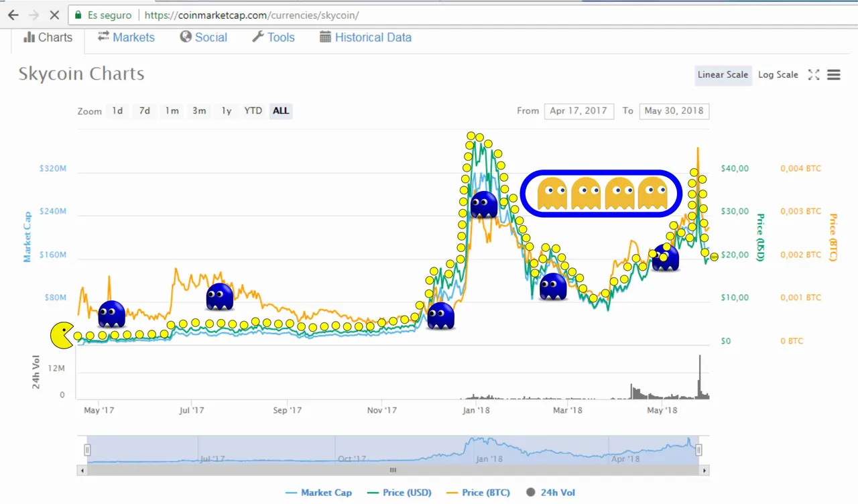Grab the right navigator range handle
The width and height of the screenshot is (858, 504).
[x=698, y=450]
